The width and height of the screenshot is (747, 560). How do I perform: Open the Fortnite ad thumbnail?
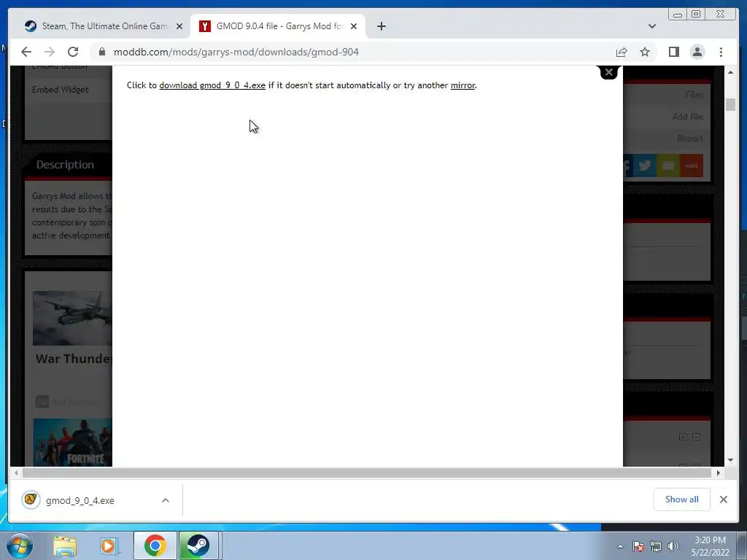[72, 443]
